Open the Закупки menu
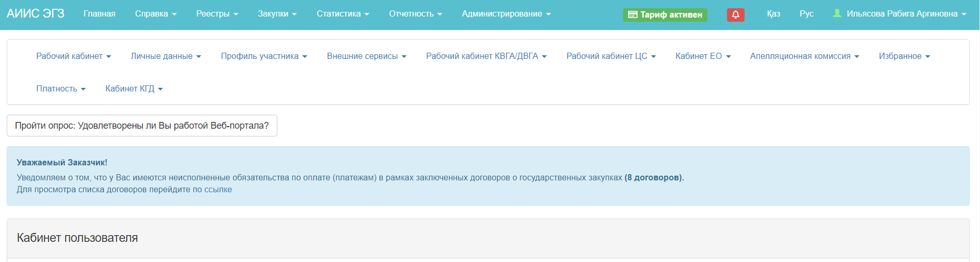 277,14
